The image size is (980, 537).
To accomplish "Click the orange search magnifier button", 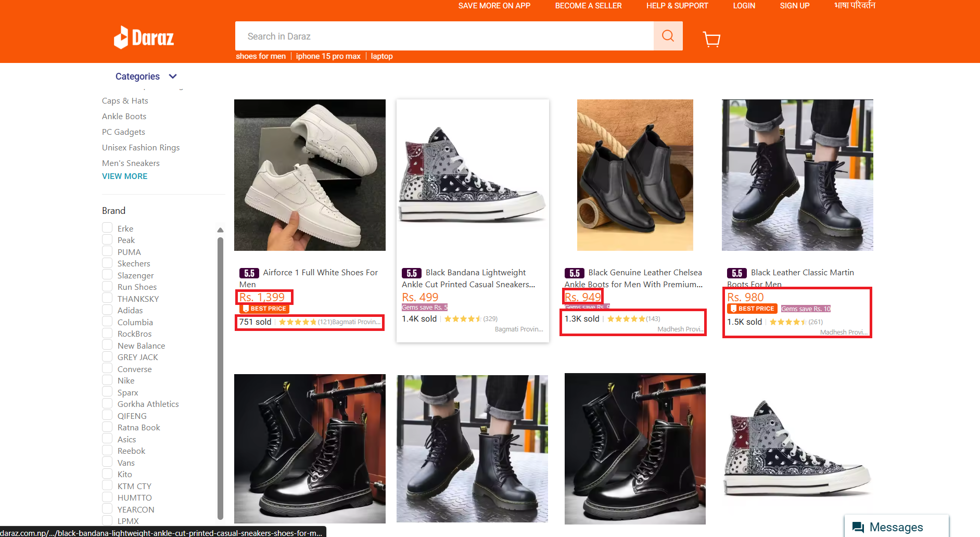I will 668,36.
